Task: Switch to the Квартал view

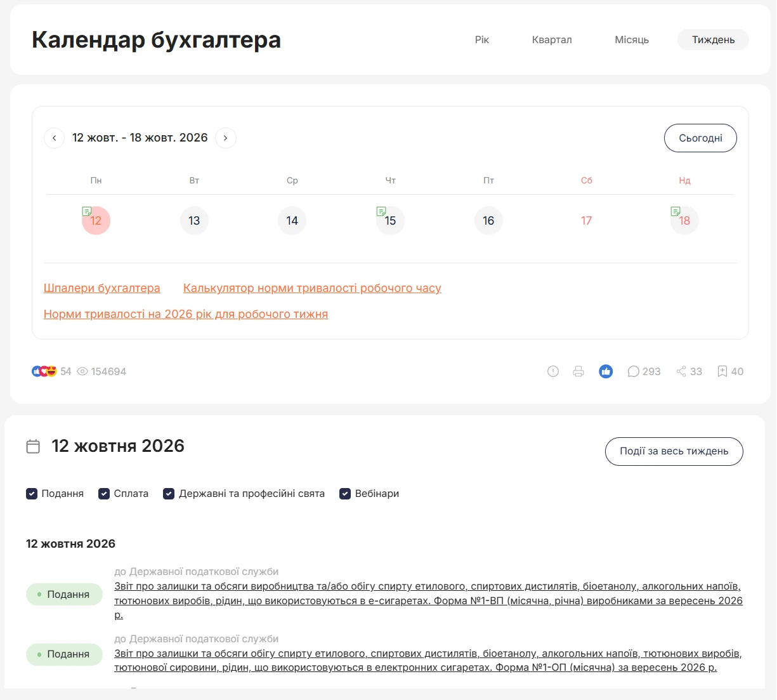Action: pos(552,39)
